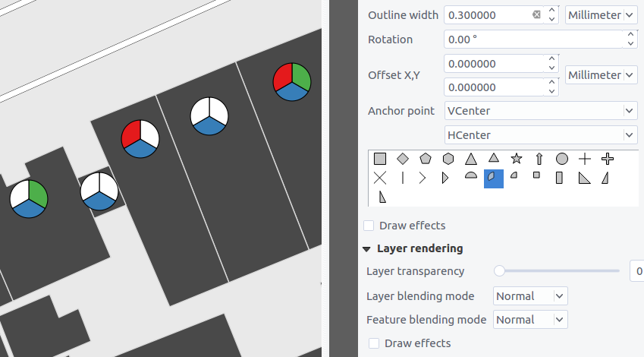Select the right half triangle shape

click(605, 178)
